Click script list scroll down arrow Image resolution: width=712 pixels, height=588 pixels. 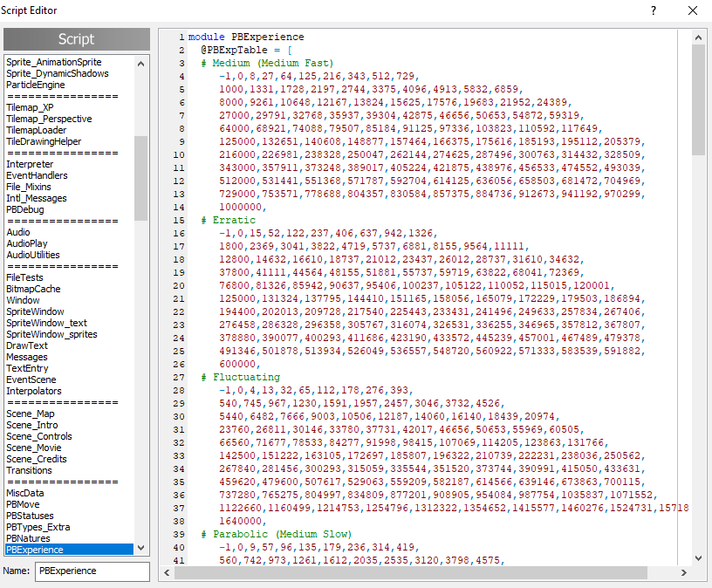(142, 548)
